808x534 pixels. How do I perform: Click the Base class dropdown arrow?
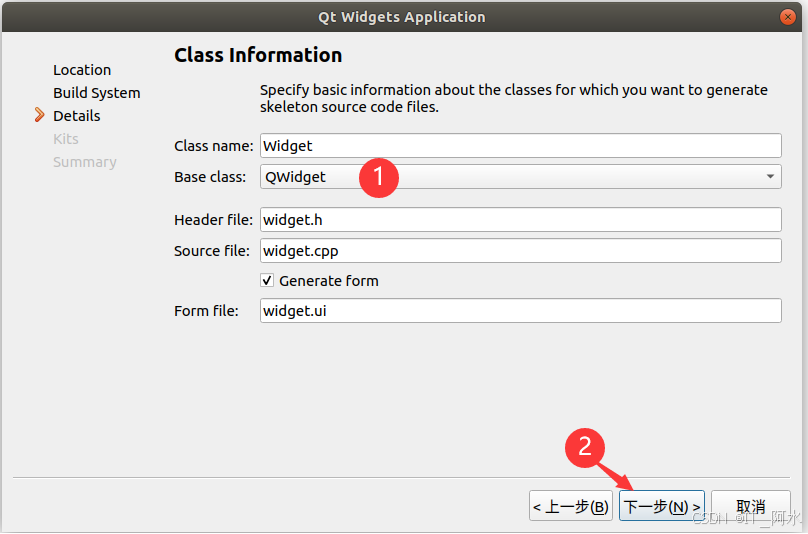(x=770, y=177)
